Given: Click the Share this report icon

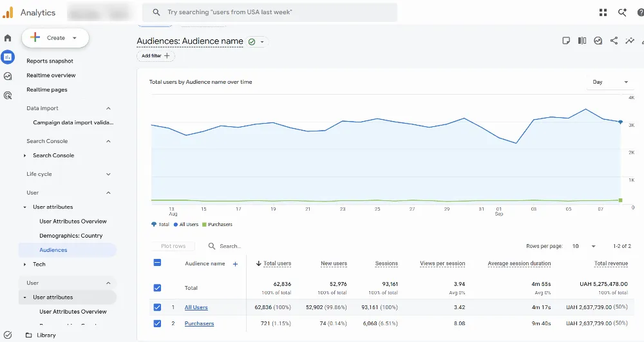Looking at the screenshot, I should (x=614, y=41).
